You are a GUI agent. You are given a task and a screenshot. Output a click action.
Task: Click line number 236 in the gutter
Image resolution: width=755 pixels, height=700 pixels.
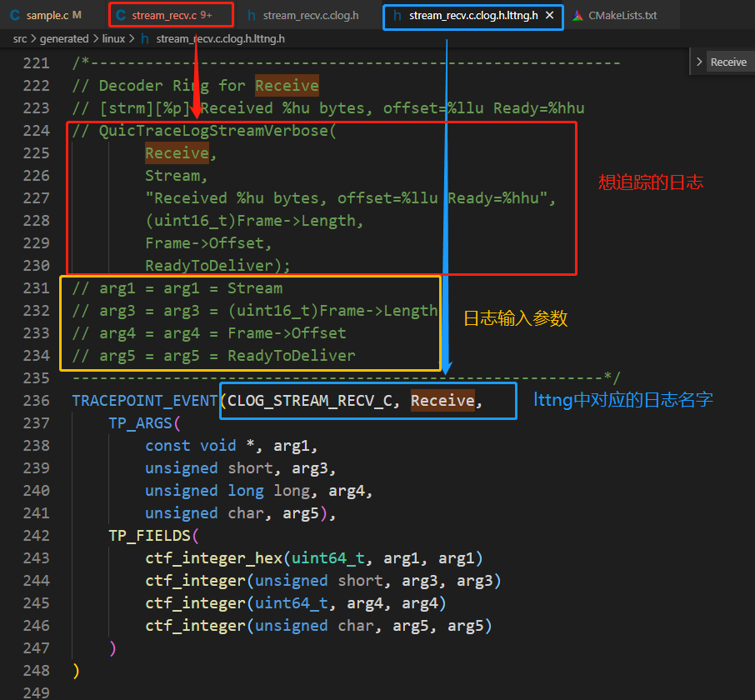pyautogui.click(x=36, y=401)
